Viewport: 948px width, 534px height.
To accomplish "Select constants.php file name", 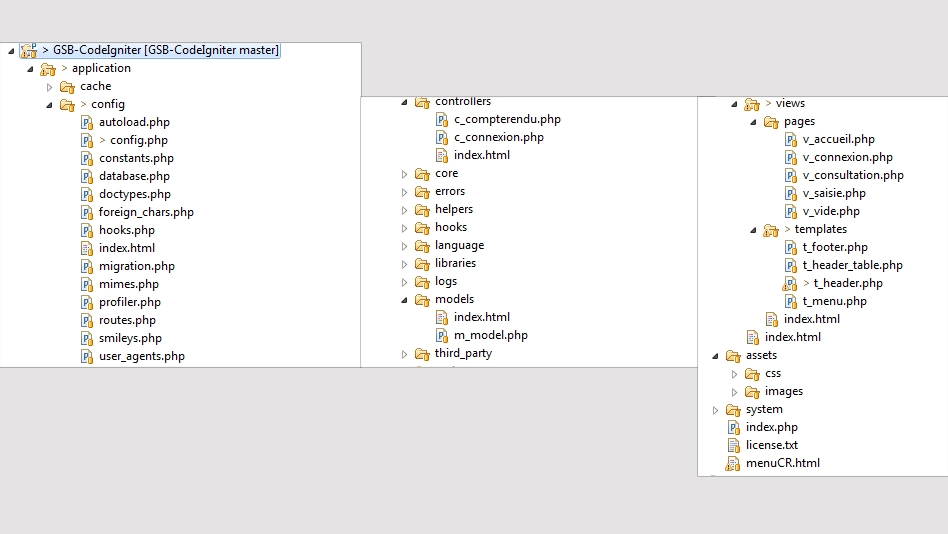I will tap(136, 158).
